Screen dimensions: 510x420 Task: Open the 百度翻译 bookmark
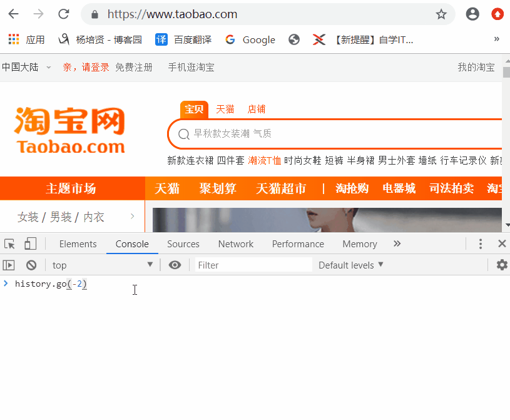coord(183,39)
